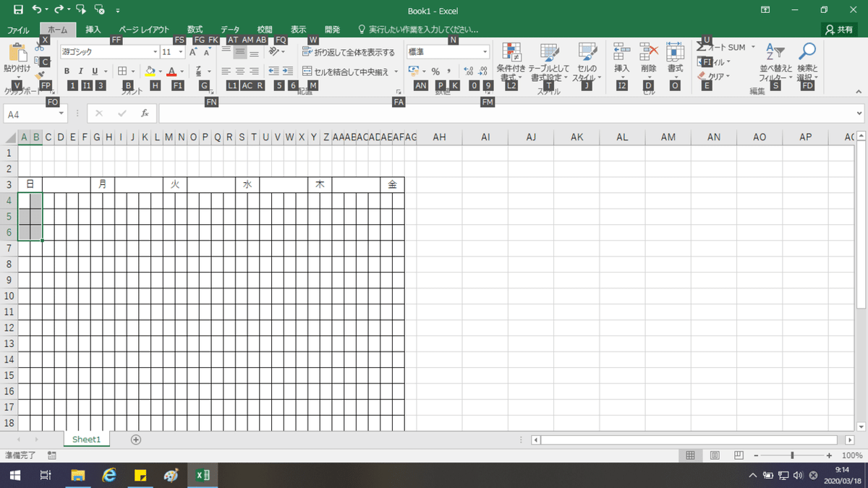Open the font name dropdown
Viewport: 868px width, 488px height.
(155, 52)
